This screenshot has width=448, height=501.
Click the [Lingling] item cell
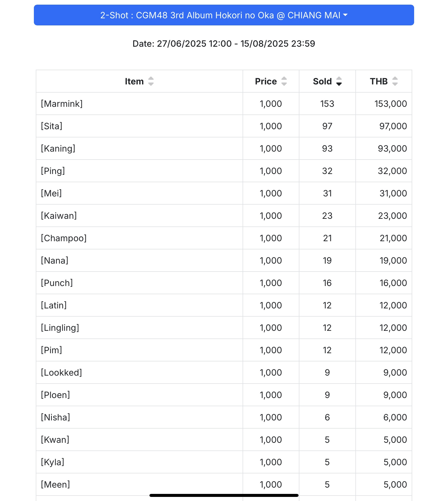point(139,328)
